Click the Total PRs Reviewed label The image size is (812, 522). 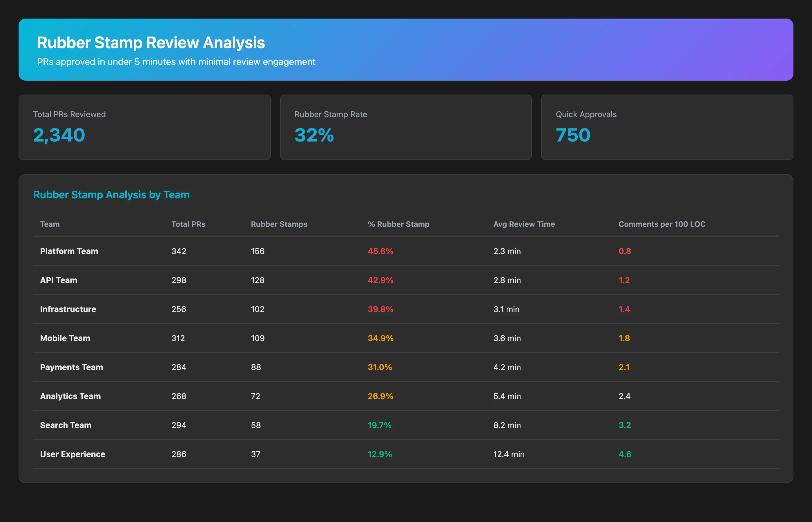point(70,114)
